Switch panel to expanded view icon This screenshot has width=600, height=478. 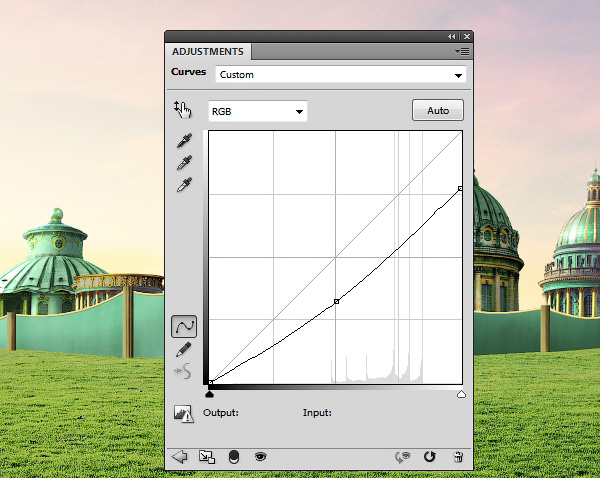click(x=207, y=457)
